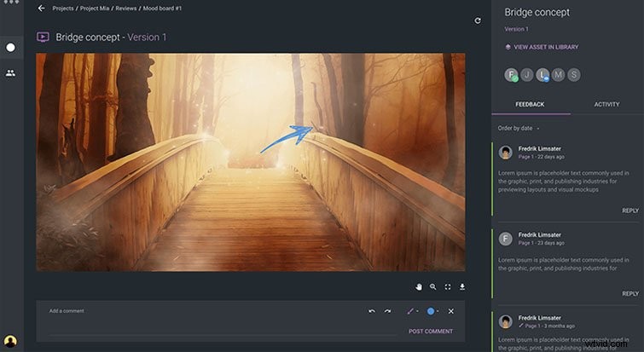This screenshot has width=644, height=352.
Task: Click Fredrik Limsater name on 22 days comment
Action: (539, 148)
